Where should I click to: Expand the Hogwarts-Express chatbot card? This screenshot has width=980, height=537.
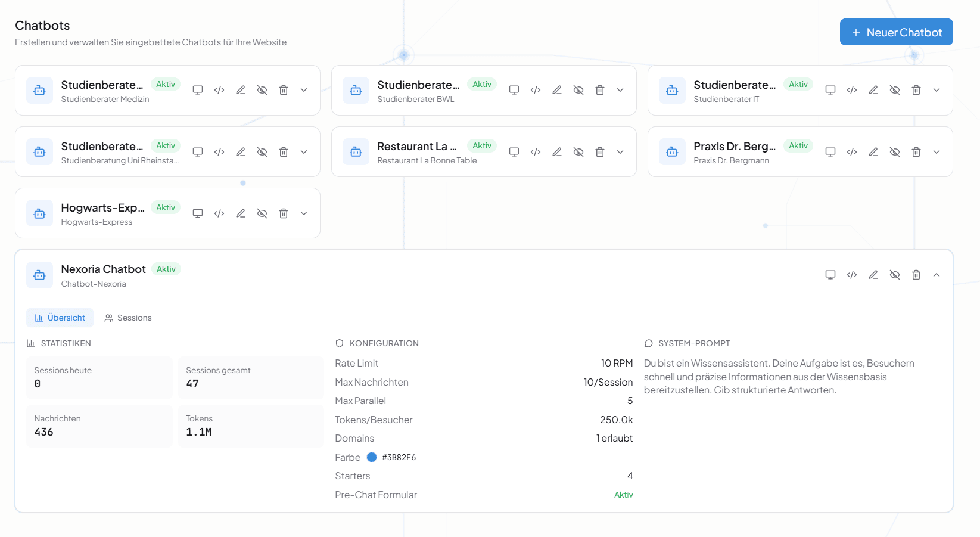pos(304,213)
